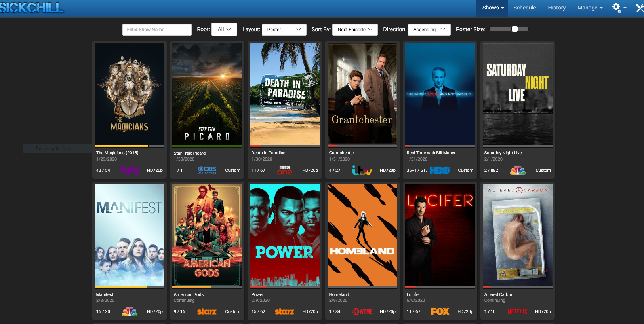Click the ITV network logo
Viewport: 644px width, 324px height.
(362, 170)
